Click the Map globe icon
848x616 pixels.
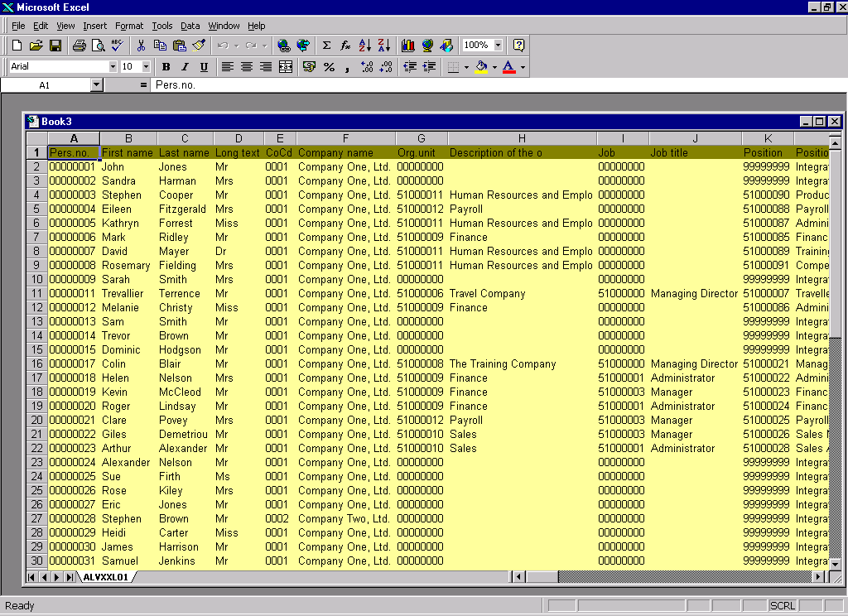[427, 46]
